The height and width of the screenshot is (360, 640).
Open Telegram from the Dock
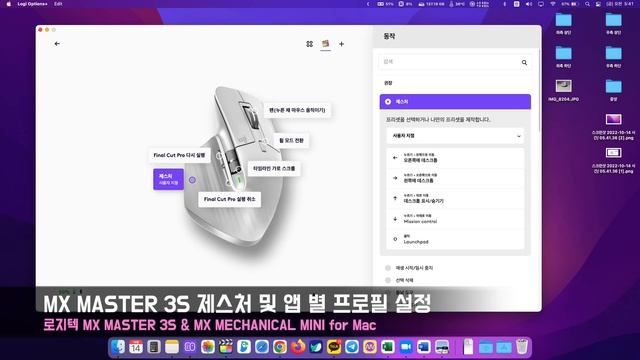pyautogui.click(x=352, y=347)
